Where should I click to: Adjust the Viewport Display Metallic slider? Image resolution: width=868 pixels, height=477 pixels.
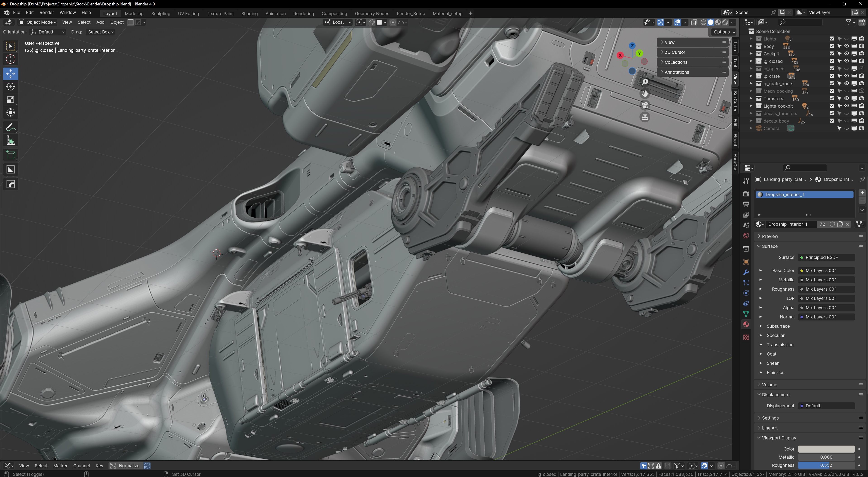(x=826, y=457)
